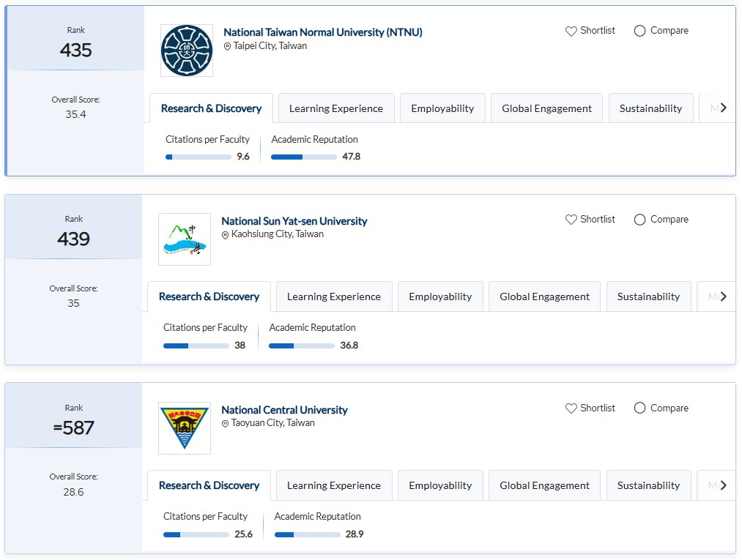The height and width of the screenshot is (560, 742).
Task: Switch to Employability tab for Sun Yat-sen
Action: [440, 296]
